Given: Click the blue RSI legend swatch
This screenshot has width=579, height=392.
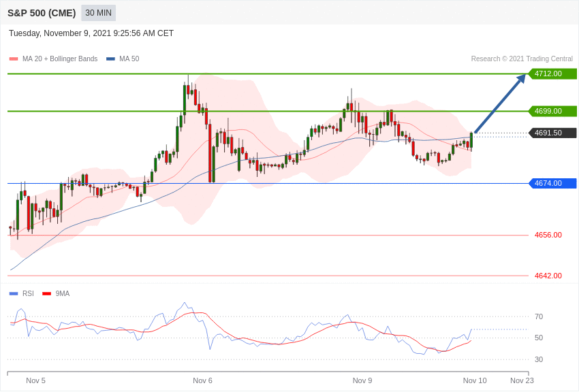Looking at the screenshot, I should click(x=14, y=294).
